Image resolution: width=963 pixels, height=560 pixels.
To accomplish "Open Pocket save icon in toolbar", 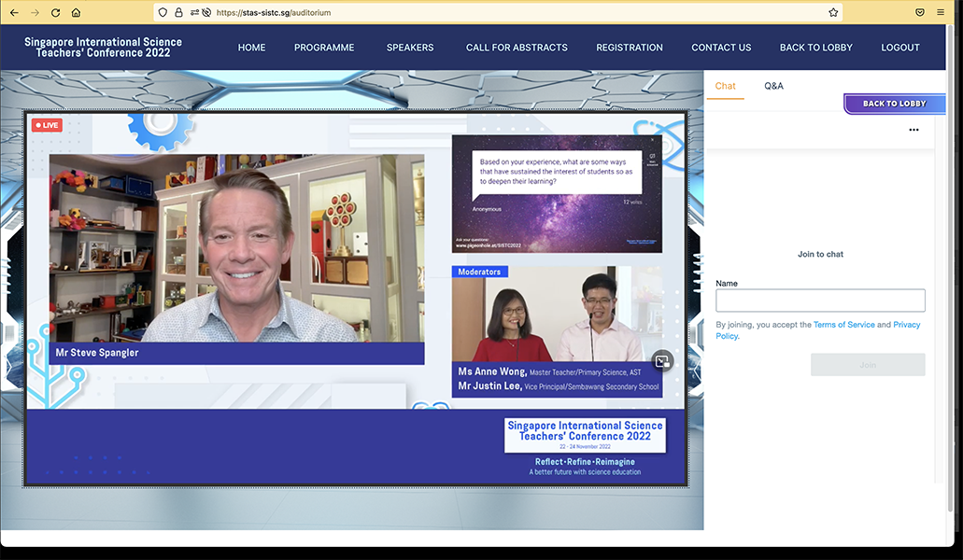I will pos(919,12).
